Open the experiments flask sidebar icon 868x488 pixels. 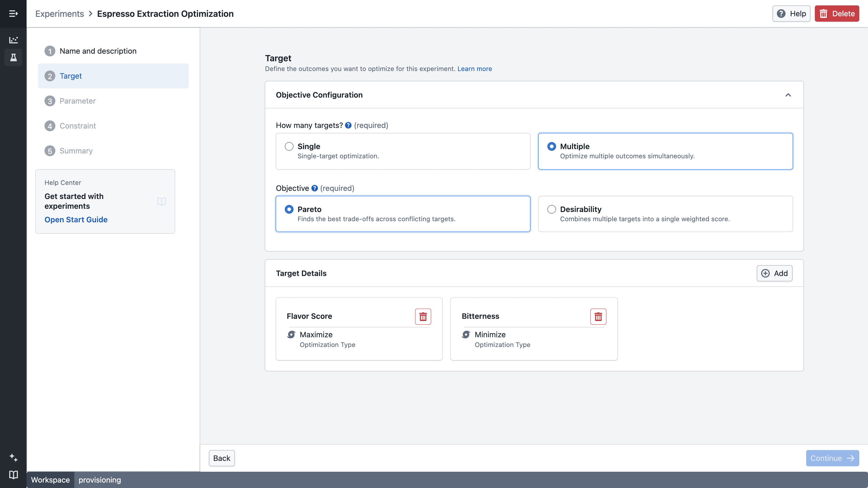pos(13,57)
